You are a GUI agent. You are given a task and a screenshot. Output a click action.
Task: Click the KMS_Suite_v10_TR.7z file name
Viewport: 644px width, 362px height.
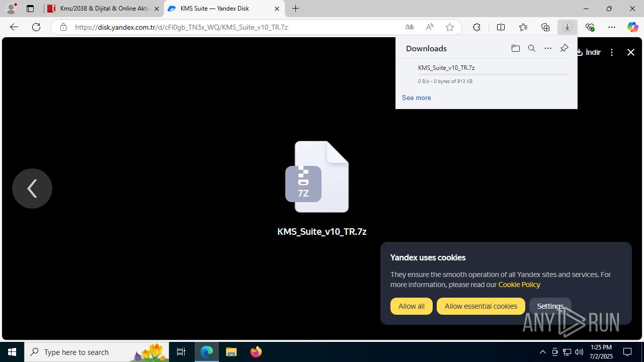coord(322,232)
